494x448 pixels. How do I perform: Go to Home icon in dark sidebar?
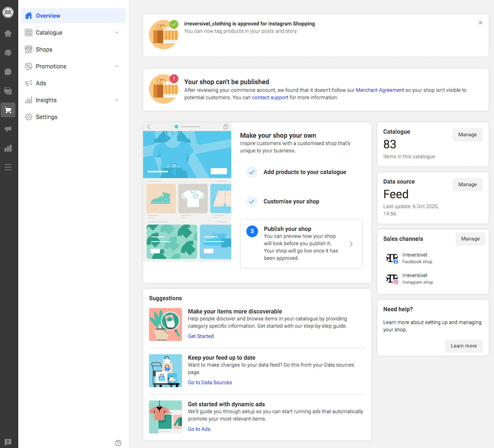8,34
